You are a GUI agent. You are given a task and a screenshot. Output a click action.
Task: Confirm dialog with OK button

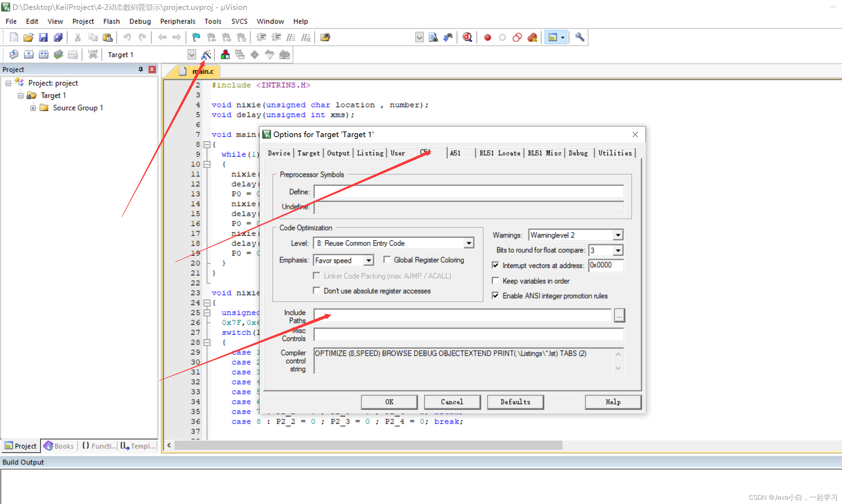coord(389,402)
